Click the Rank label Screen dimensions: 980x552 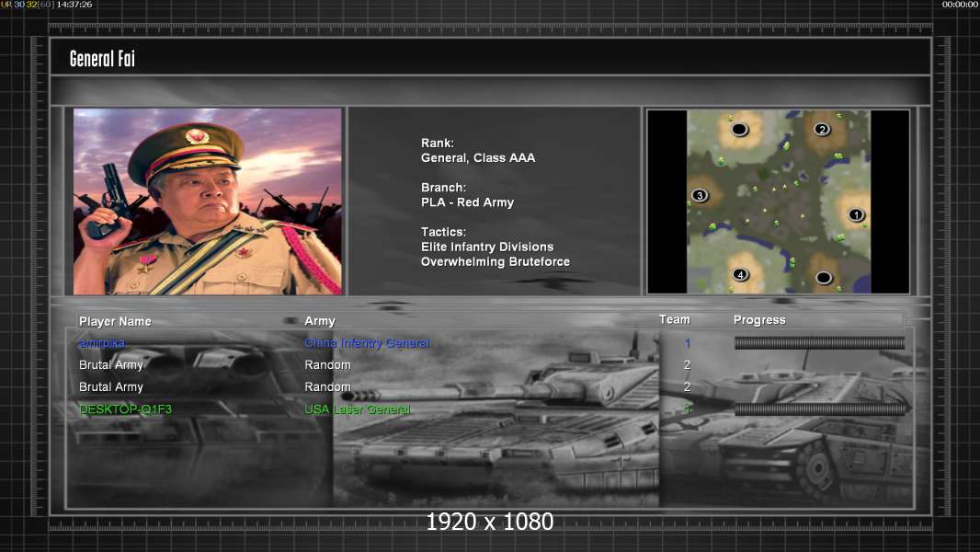(x=438, y=144)
